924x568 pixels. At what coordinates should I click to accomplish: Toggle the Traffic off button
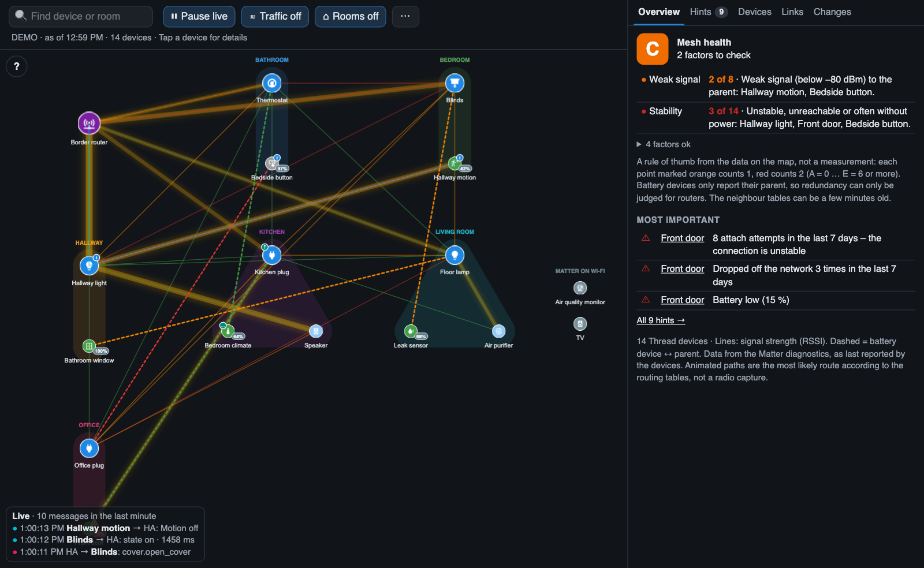275,17
